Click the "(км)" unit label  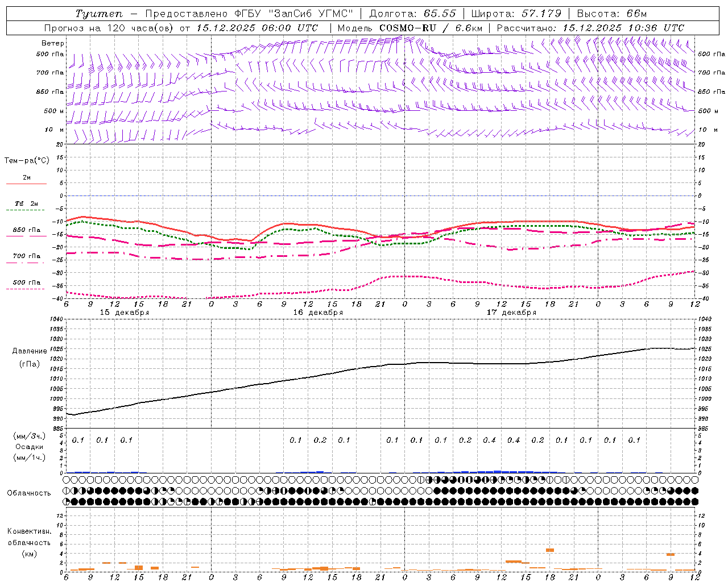point(29,554)
